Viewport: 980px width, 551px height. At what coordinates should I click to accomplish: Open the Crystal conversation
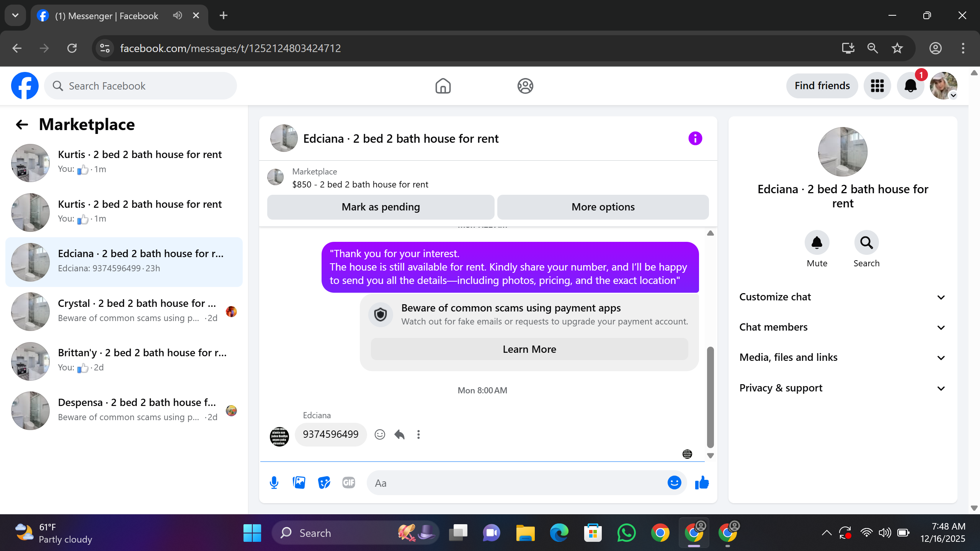click(x=124, y=311)
